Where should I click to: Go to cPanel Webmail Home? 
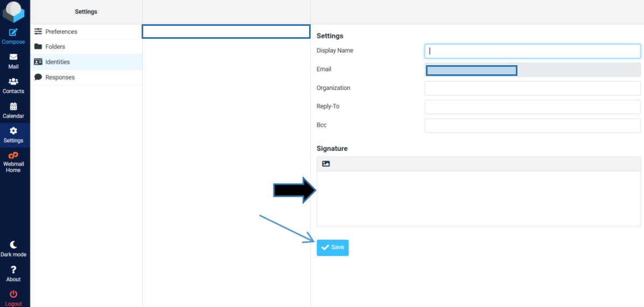(x=13, y=162)
